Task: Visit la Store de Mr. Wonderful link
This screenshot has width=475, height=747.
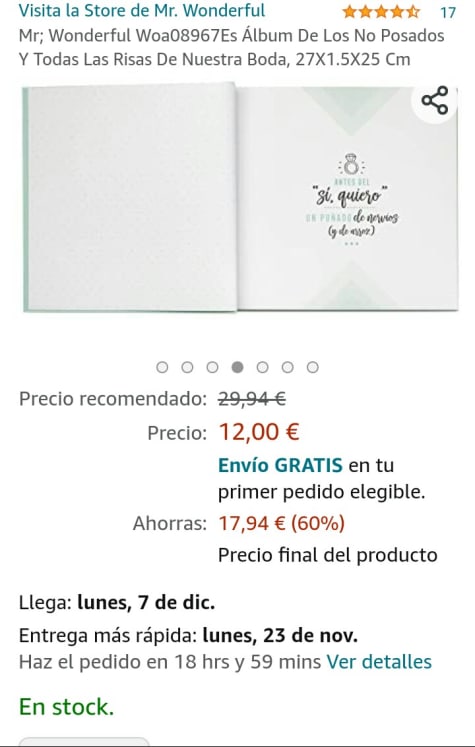Action: (142, 10)
